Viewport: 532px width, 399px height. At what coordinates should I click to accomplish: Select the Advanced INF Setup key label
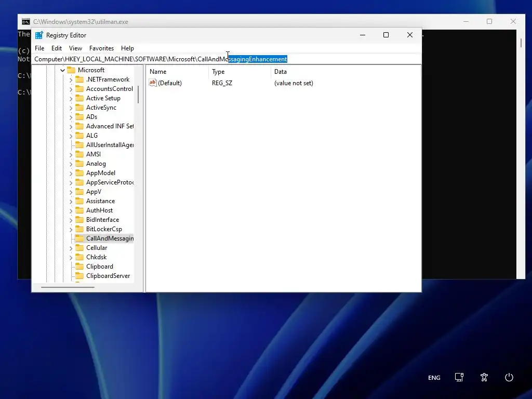click(110, 126)
